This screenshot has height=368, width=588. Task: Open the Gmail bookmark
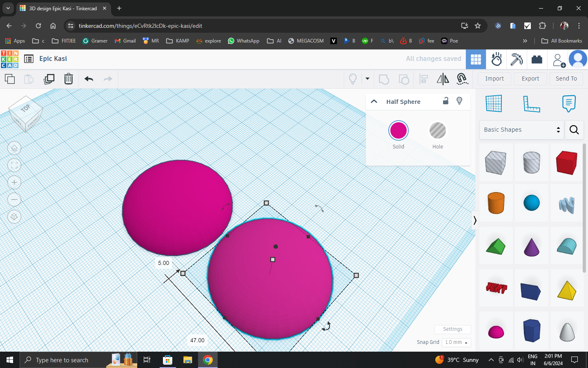(125, 41)
